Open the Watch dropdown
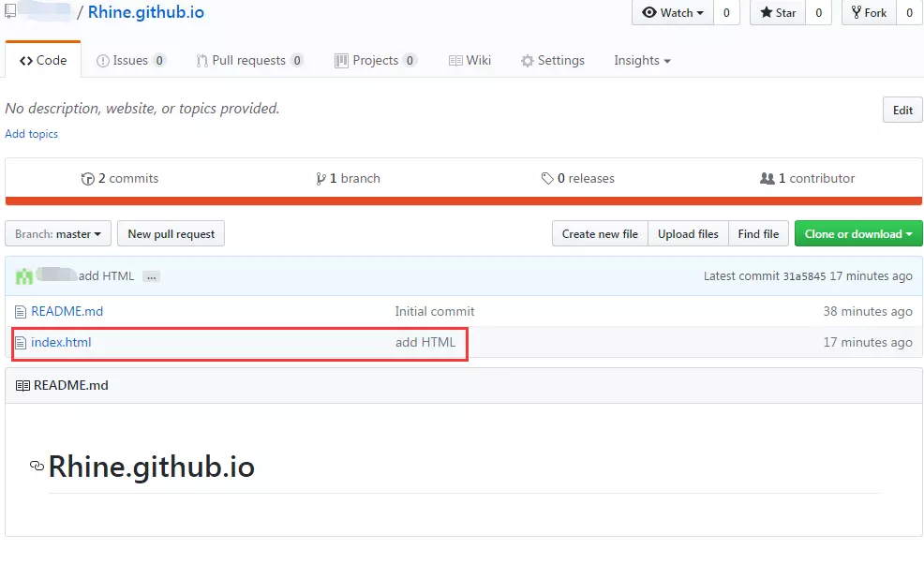 [x=673, y=13]
